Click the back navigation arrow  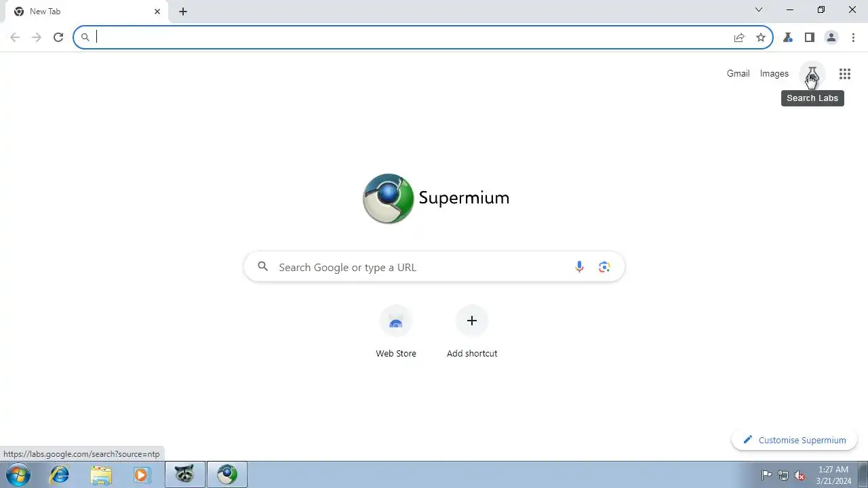pos(15,37)
